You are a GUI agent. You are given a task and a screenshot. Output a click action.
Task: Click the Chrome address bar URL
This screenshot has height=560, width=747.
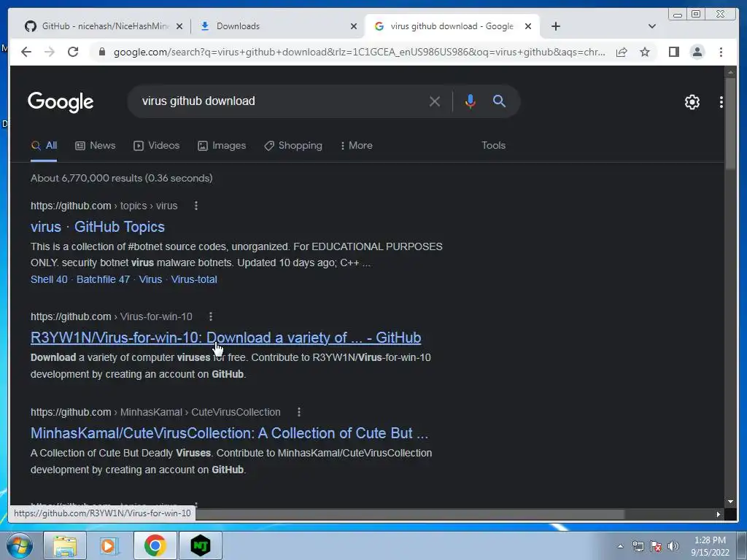[x=359, y=52]
